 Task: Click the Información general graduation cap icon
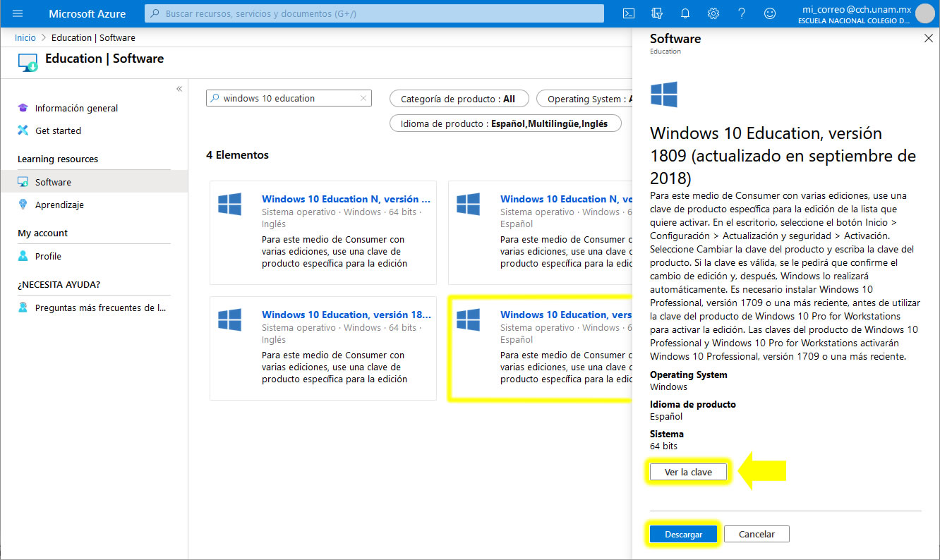[x=23, y=108]
